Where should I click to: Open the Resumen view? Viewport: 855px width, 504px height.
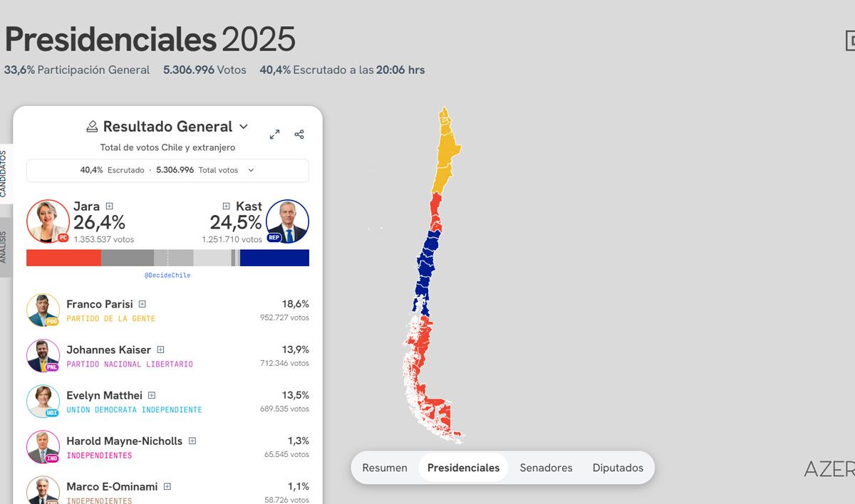385,468
